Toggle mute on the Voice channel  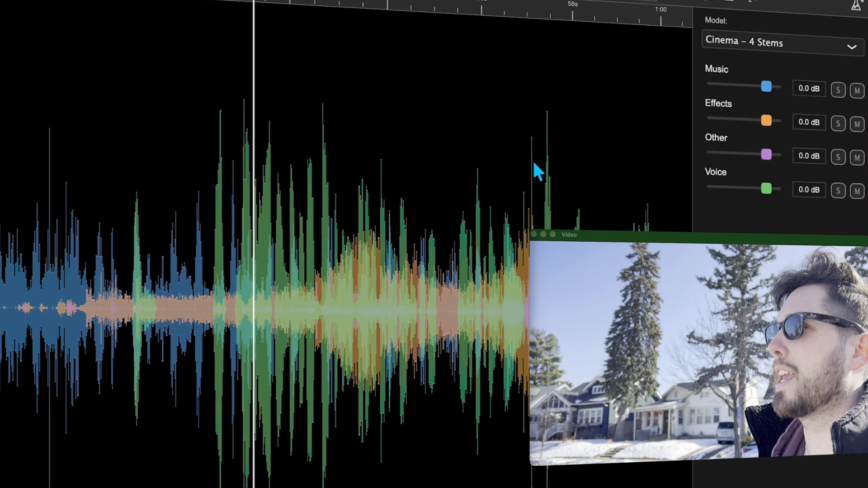point(857,191)
